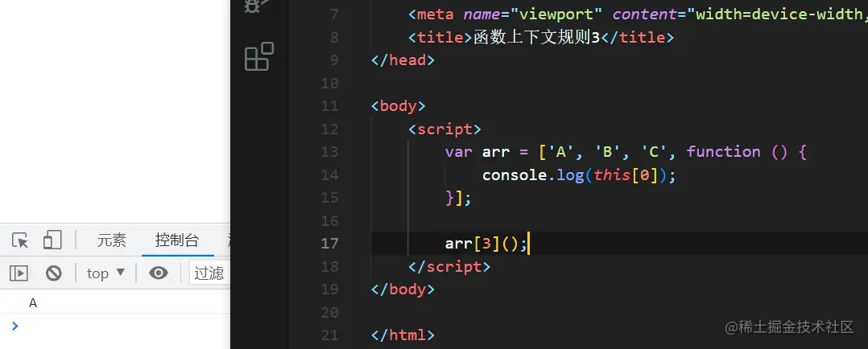Focus the 过滤 filter input field

210,273
